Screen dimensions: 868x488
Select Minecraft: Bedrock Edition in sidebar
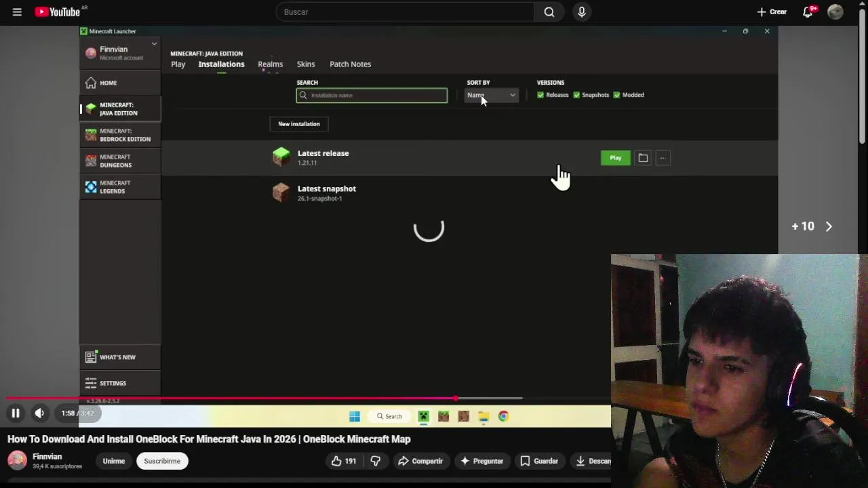[x=120, y=135]
